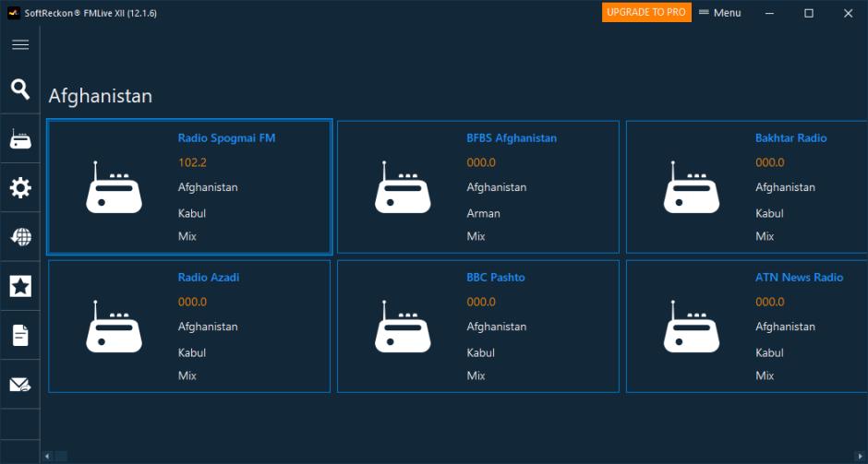
Task: Select Radio Azadi station name
Action: pos(209,278)
